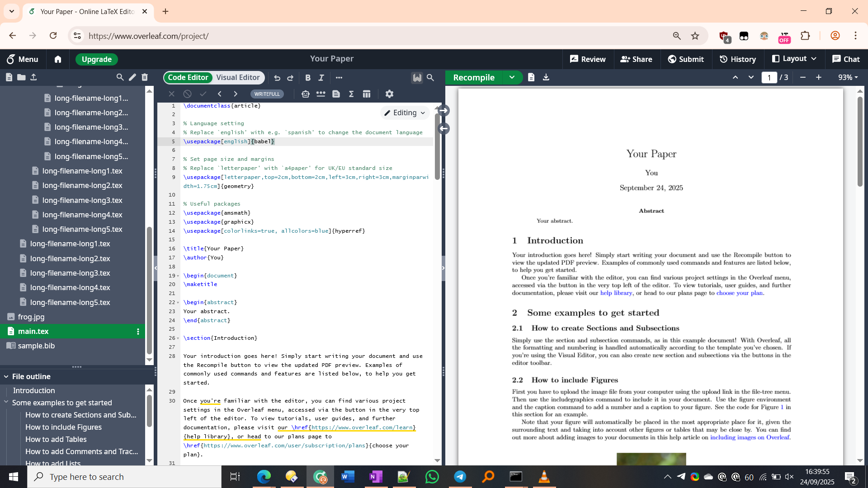The image size is (868, 488).
Task: Switch to Visual Editor mode
Action: (238, 77)
